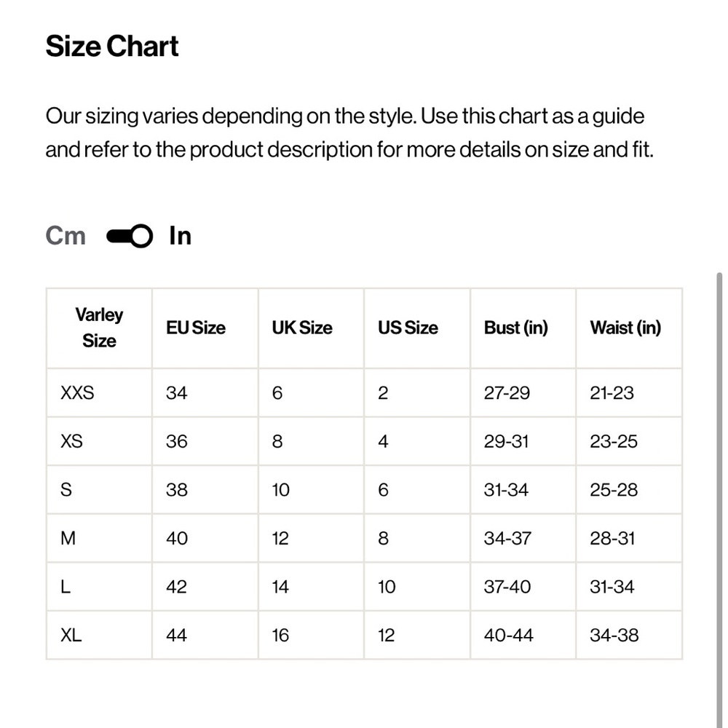Select the XXS size row label

77,393
